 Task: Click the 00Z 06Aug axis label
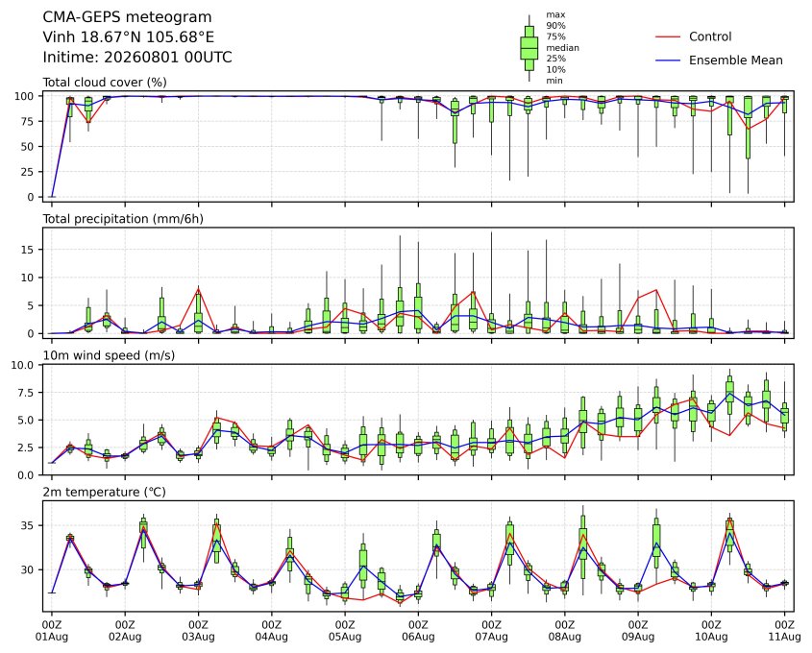[418, 631]
